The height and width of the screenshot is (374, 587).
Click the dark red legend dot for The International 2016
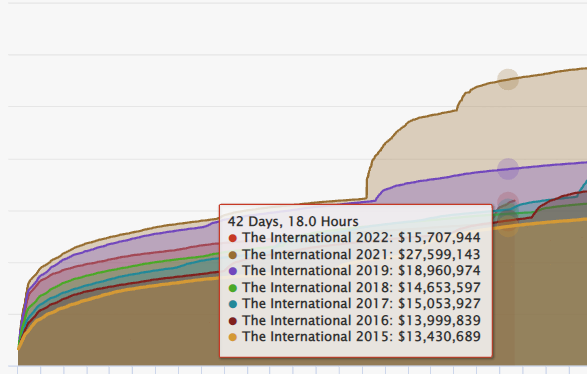coord(232,321)
